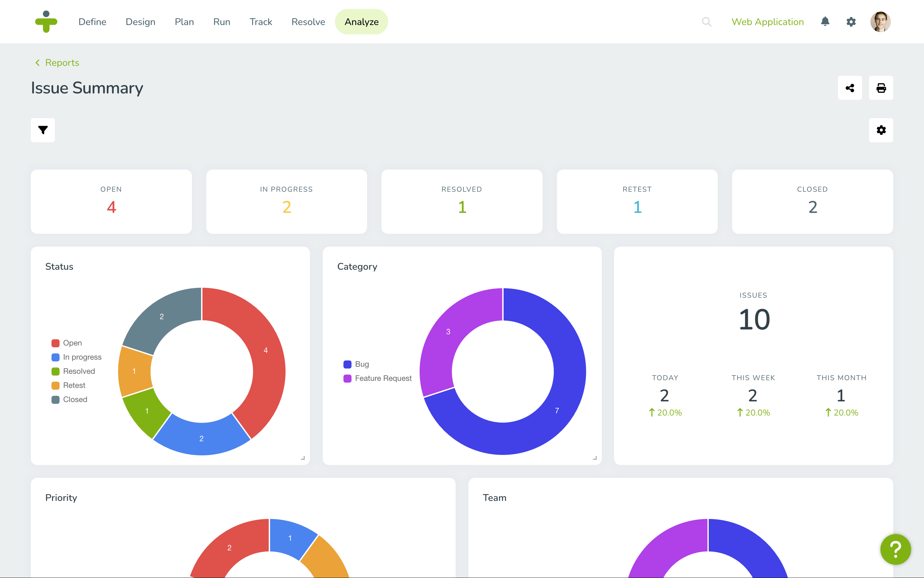Open the Plan menu
Image resolution: width=924 pixels, height=578 pixels.
(x=184, y=22)
